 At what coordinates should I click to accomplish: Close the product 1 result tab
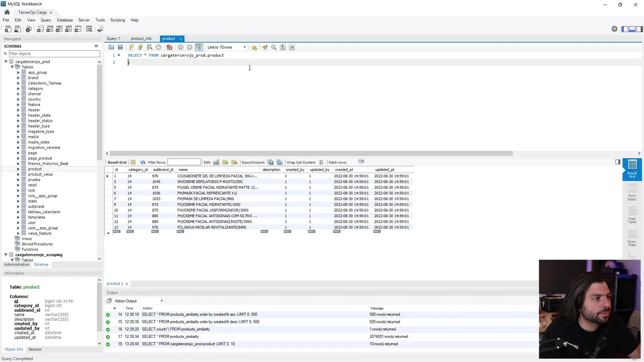tap(127, 284)
